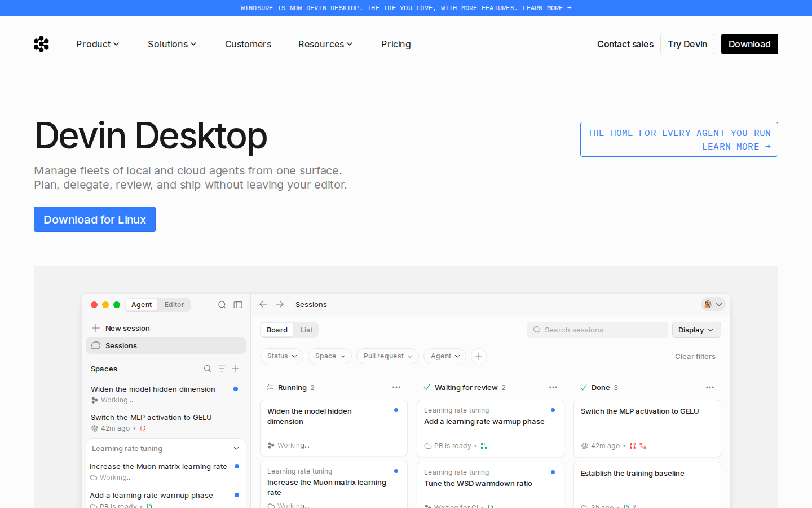The width and height of the screenshot is (812, 508).
Task: Click the Running column status icon
Action: (x=270, y=387)
